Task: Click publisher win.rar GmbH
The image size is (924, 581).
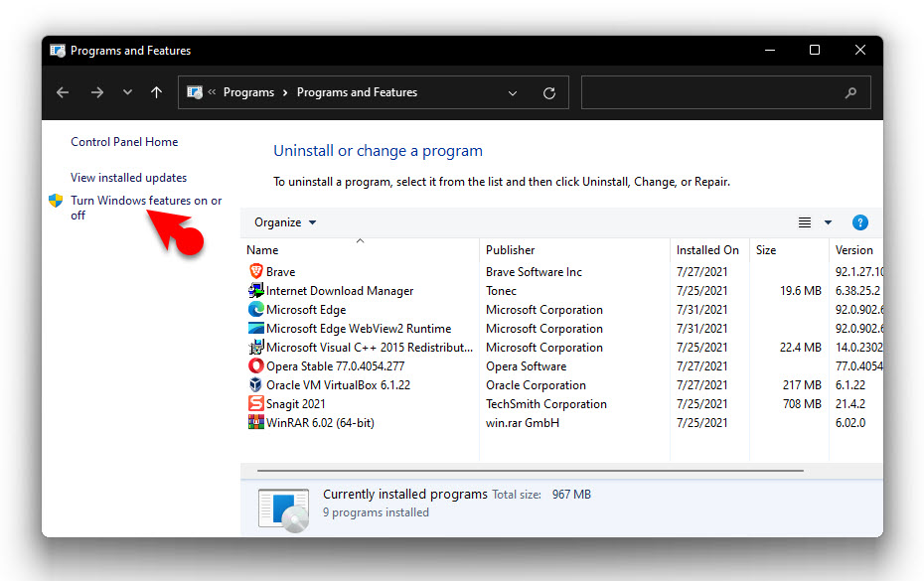Action: (x=522, y=423)
